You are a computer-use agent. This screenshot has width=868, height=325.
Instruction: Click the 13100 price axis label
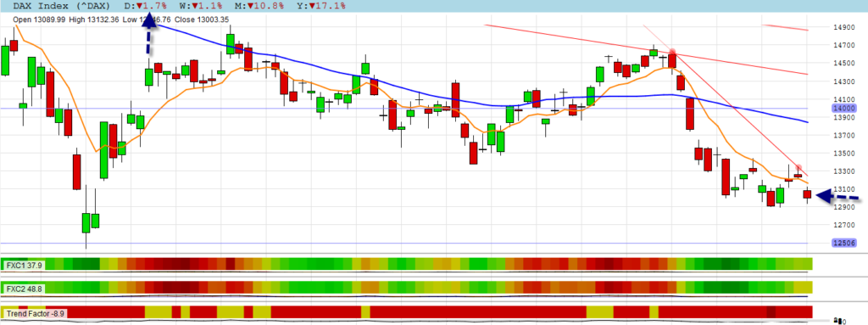pyautogui.click(x=843, y=189)
